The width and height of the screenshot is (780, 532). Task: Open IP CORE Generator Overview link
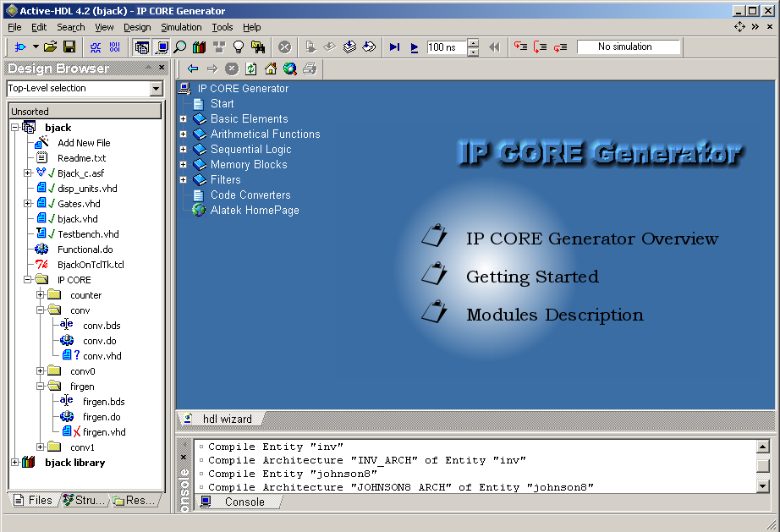(x=592, y=239)
